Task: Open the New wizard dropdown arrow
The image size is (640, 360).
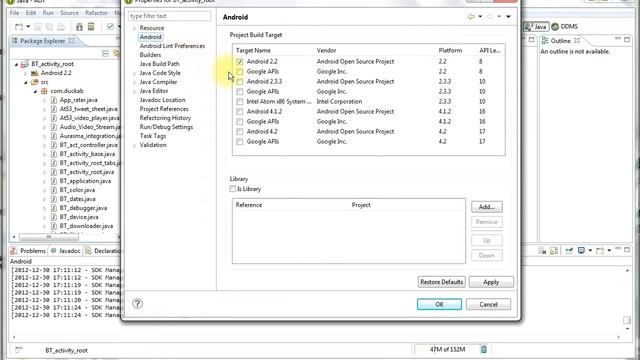Action: pyautogui.click(x=28, y=27)
